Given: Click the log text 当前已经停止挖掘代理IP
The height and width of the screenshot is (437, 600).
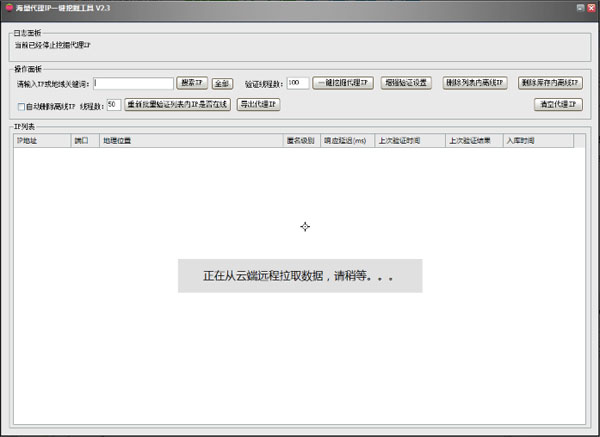Looking at the screenshot, I should tap(52, 45).
